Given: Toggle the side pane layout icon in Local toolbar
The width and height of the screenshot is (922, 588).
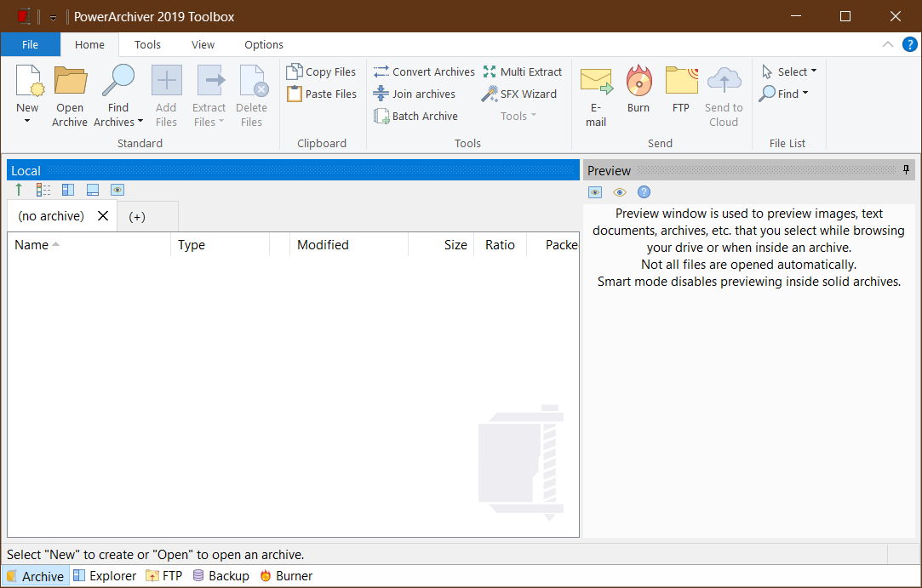Looking at the screenshot, I should (68, 190).
